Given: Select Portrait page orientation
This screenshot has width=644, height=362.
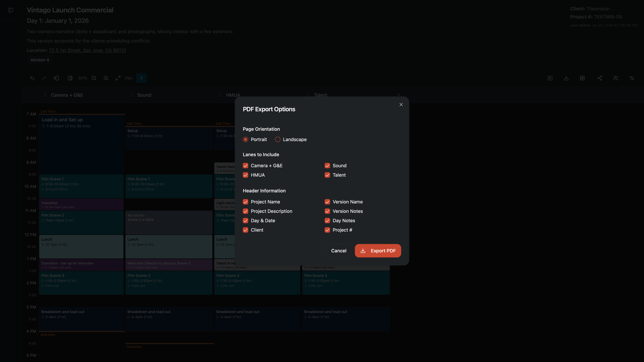Looking at the screenshot, I should (246, 139).
